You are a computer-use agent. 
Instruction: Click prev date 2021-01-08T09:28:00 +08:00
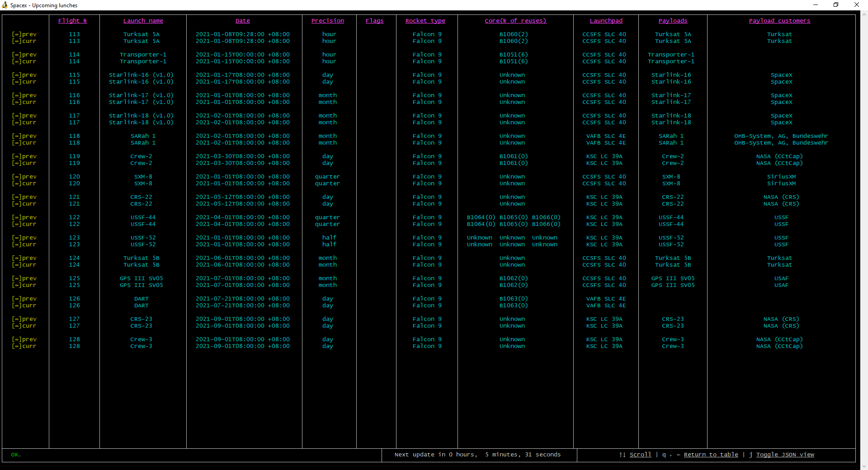(243, 34)
